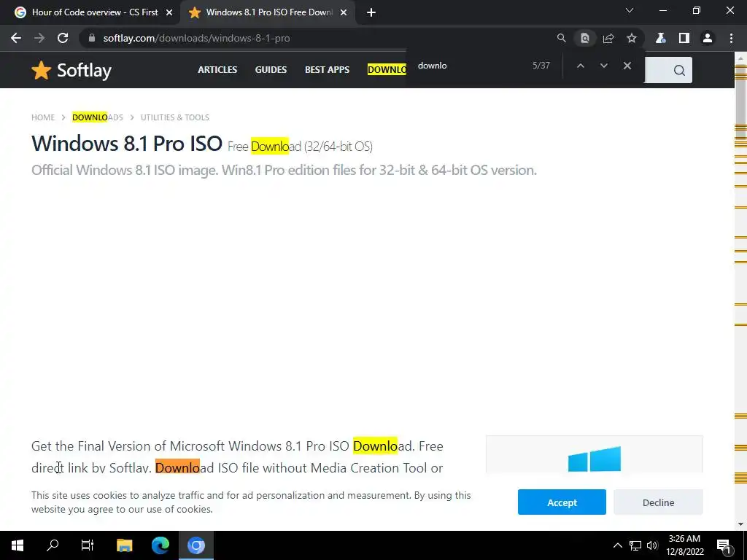Bookmark this page with the star icon

[631, 38]
